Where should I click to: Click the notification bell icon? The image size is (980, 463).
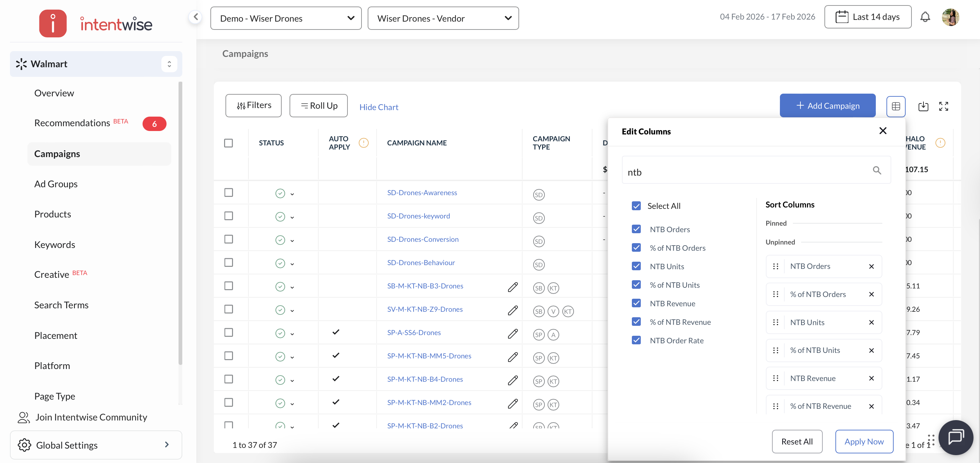[925, 17]
